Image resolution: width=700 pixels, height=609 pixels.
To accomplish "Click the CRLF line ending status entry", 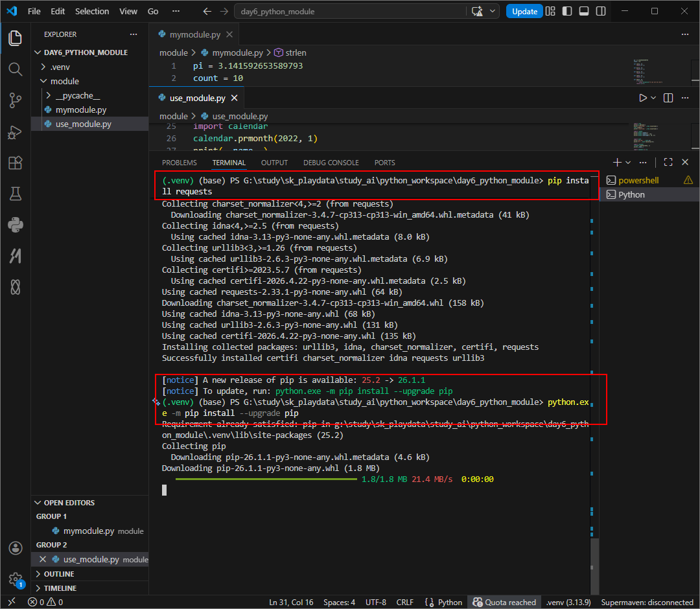I will click(x=405, y=603).
